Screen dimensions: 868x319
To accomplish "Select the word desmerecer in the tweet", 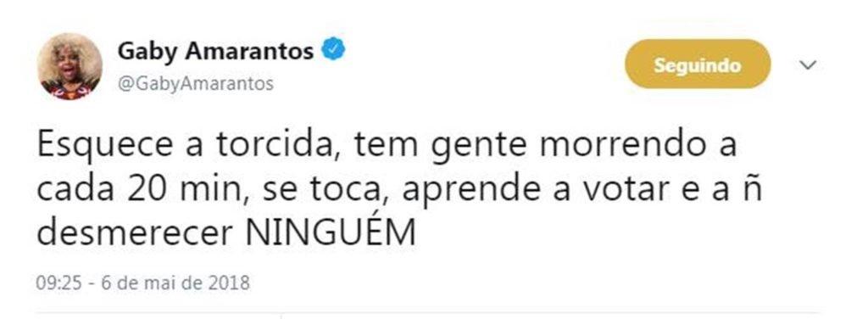I will (135, 234).
